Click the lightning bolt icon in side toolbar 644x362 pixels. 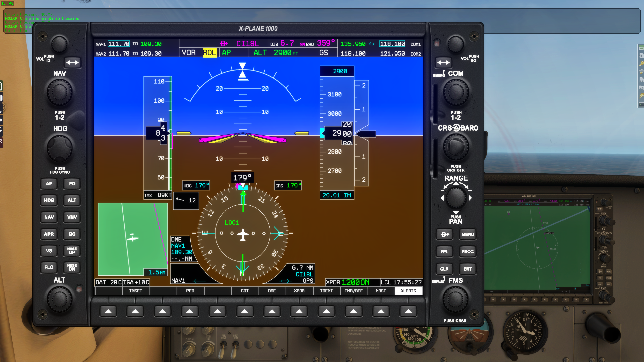click(641, 96)
